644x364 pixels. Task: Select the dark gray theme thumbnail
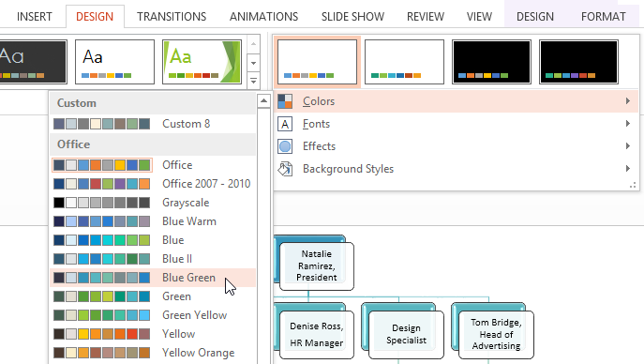tap(33, 62)
